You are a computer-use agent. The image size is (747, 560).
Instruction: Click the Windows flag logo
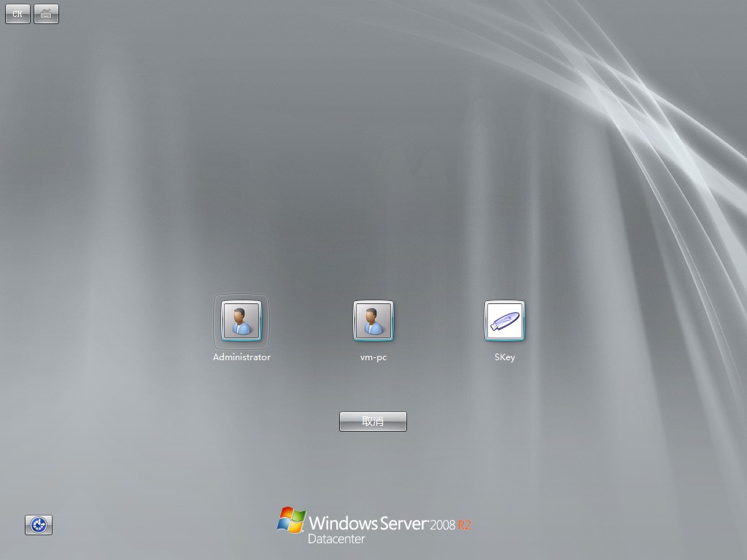(x=291, y=521)
